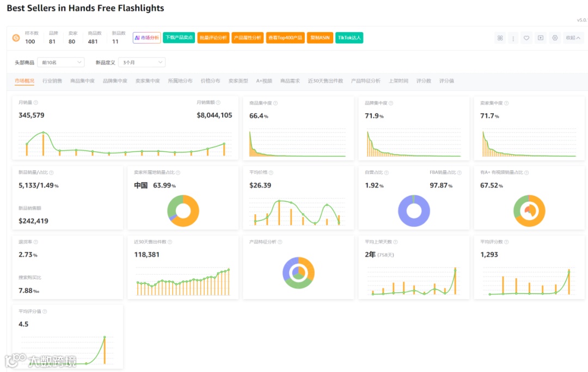Click help icon next to 平均上架天数
Screen dimensions: 588x372
396,242
